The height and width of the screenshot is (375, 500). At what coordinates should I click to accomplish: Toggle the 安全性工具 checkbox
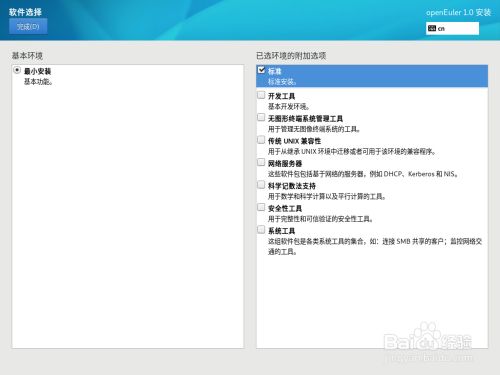pos(261,208)
